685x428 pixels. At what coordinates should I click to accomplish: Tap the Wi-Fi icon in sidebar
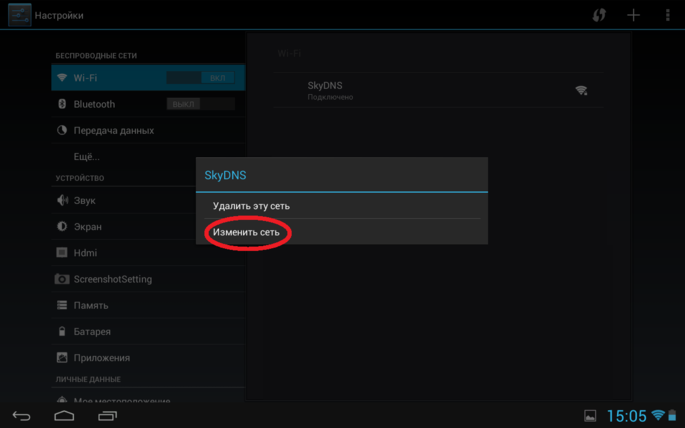[x=62, y=77]
